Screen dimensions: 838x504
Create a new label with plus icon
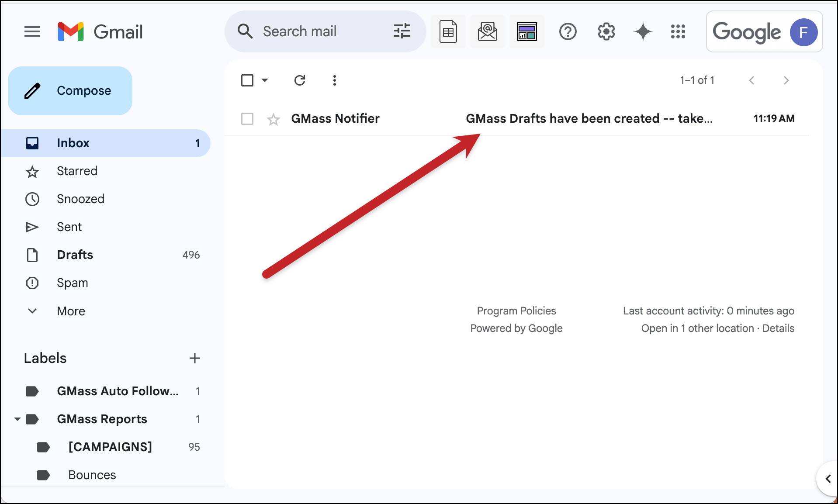pyautogui.click(x=195, y=358)
